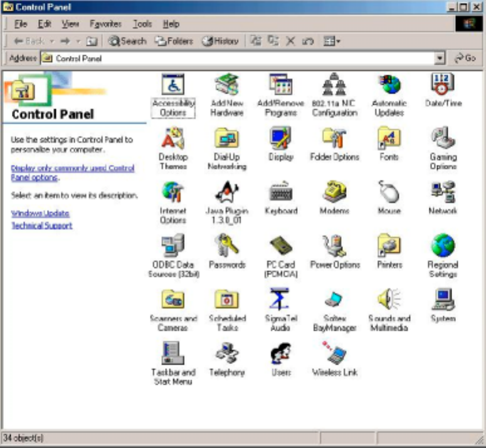Expand the Address bar dropdown arrow
The image size is (486, 448).
[x=440, y=58]
